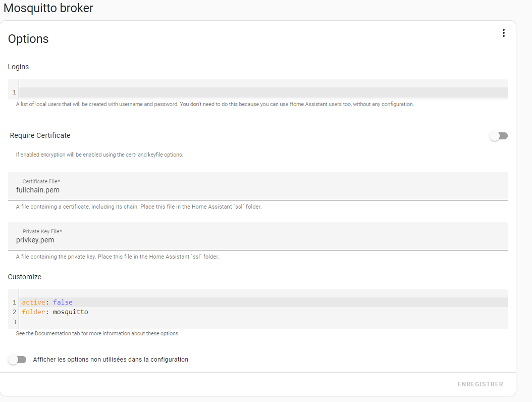532x402 pixels.
Task: Click the 'Require Certificate' label text
Action: coord(40,135)
